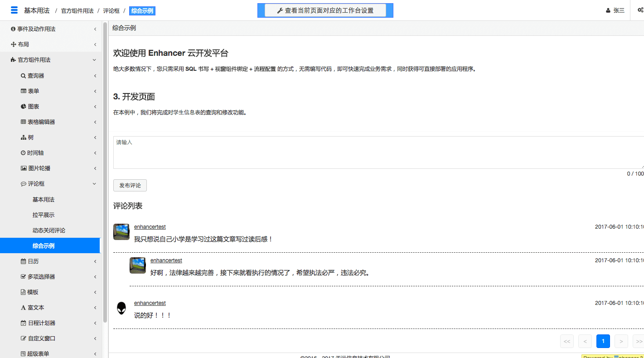Open the settings gears icon at top right
Screen dimensions: 644x358
coord(640,10)
